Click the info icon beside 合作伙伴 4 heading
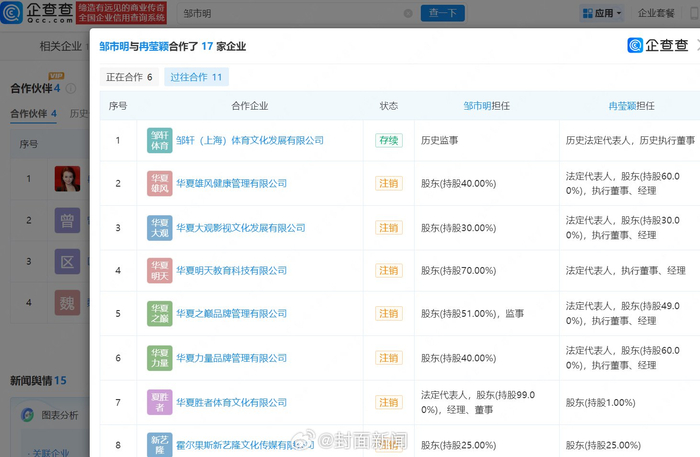 (x=71, y=88)
